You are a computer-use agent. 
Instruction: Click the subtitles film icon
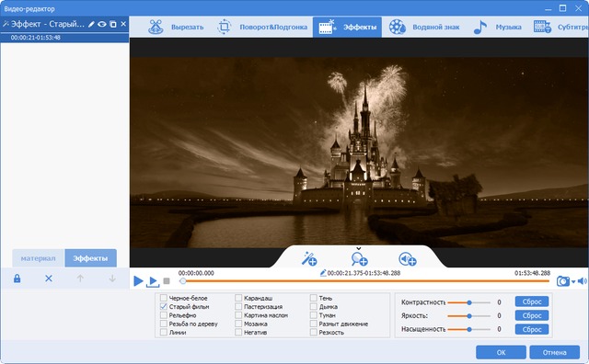[542, 27]
